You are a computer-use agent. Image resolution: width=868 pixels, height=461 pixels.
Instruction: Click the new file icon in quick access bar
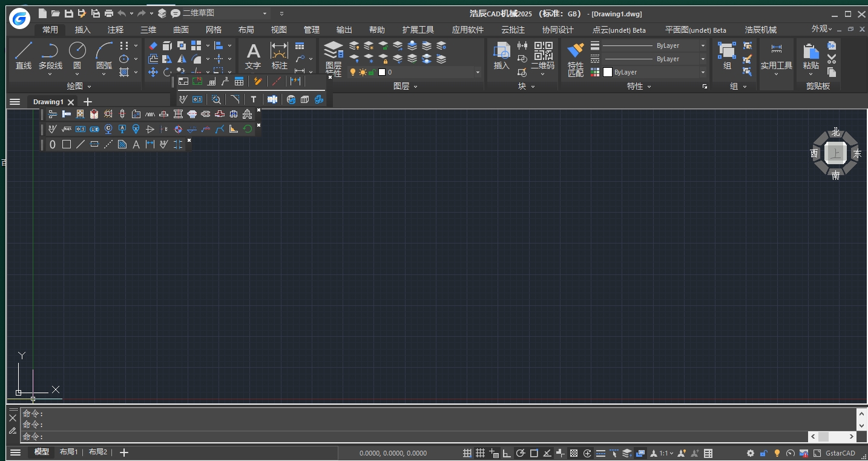42,13
